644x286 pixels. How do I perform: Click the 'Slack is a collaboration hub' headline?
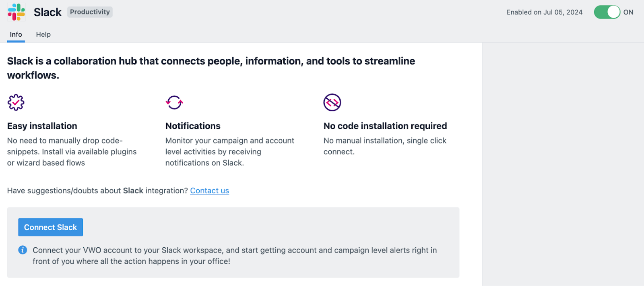point(211,68)
